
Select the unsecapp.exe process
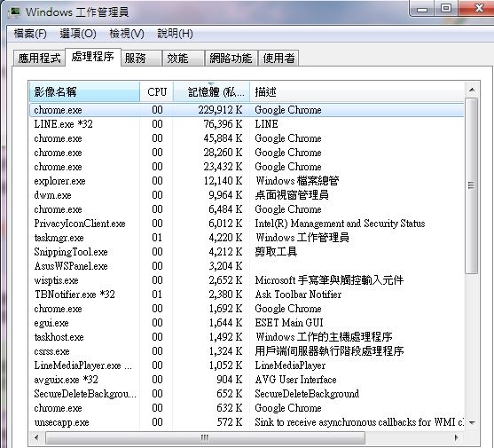247,422
